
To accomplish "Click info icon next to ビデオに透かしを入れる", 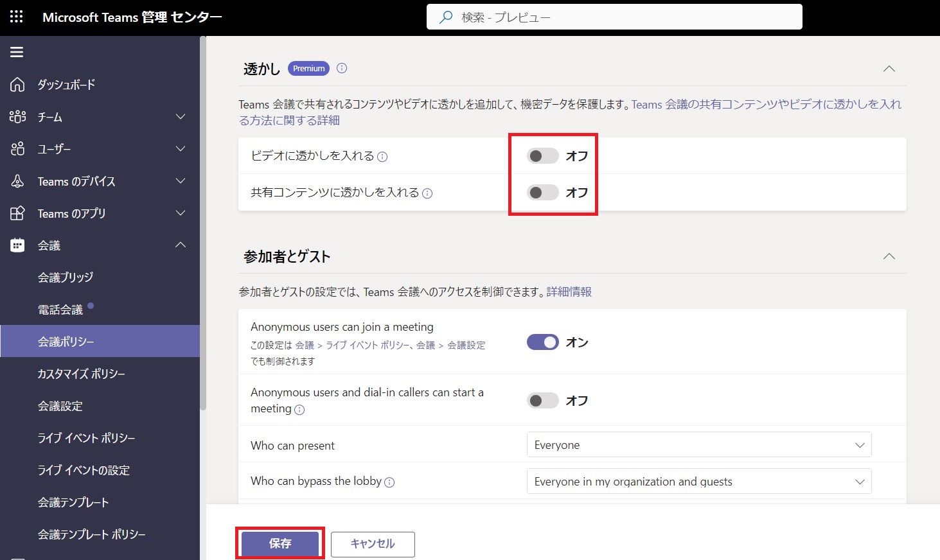I will (382, 157).
